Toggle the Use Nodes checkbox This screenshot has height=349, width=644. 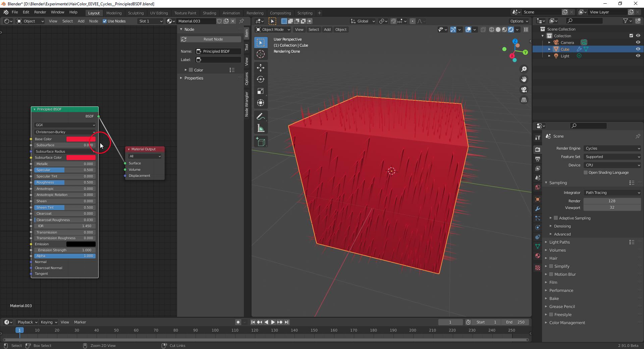[105, 21]
